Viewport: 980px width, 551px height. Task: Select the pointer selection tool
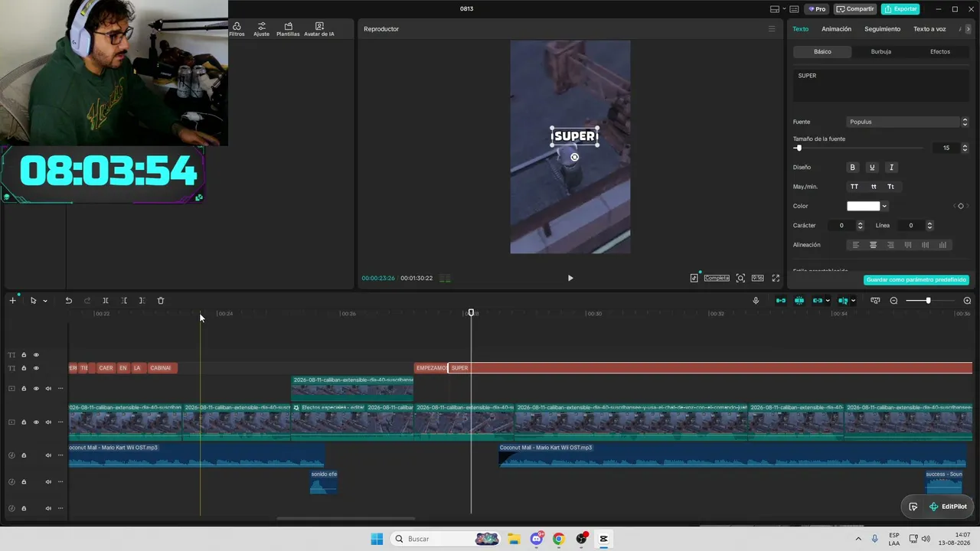tap(33, 301)
